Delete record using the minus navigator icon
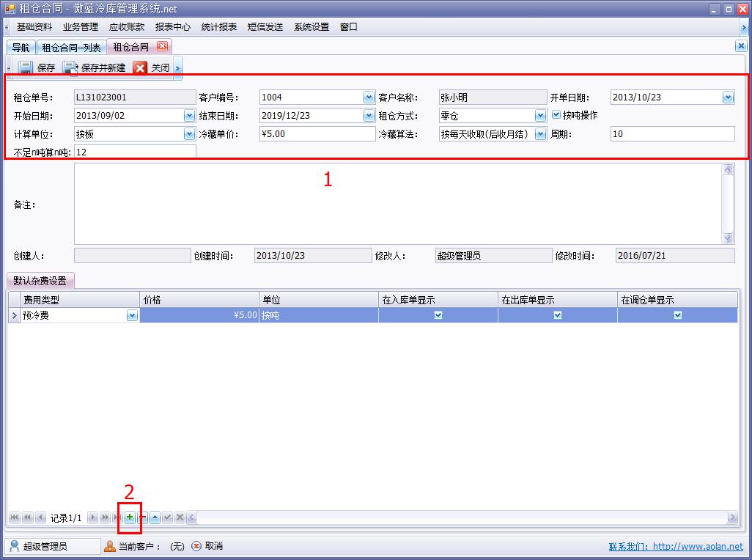Viewport: 752px width, 560px height. pos(143,517)
